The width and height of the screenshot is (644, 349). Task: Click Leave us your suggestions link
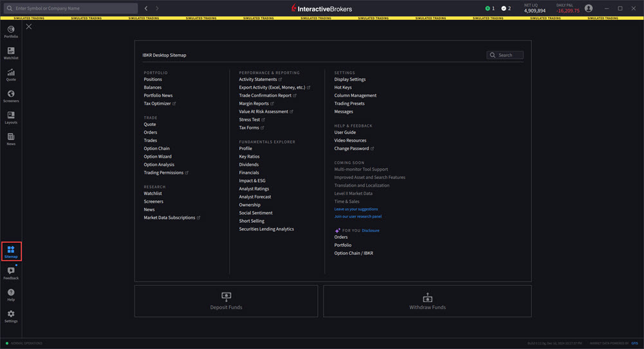356,209
